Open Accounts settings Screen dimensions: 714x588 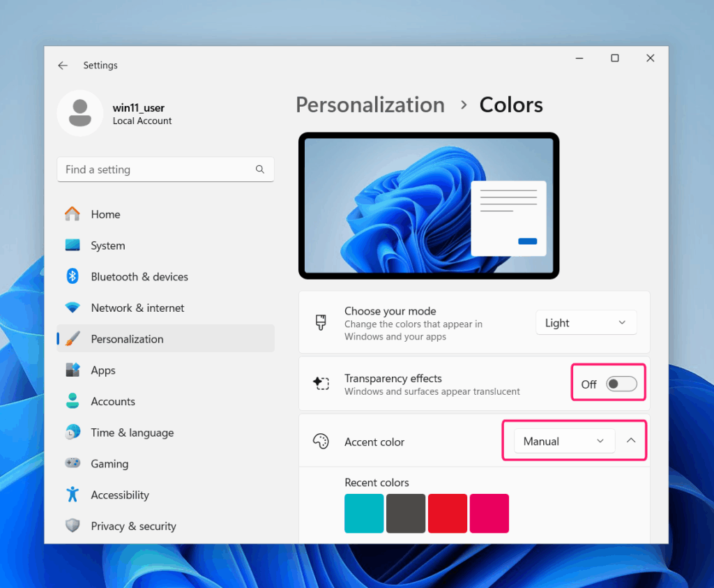tap(165, 401)
